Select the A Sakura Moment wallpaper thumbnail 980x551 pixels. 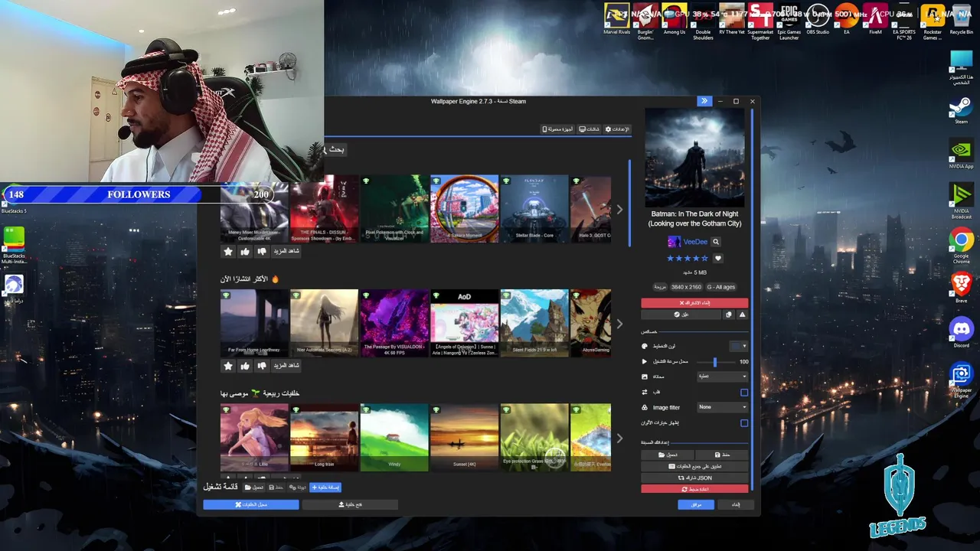point(465,210)
